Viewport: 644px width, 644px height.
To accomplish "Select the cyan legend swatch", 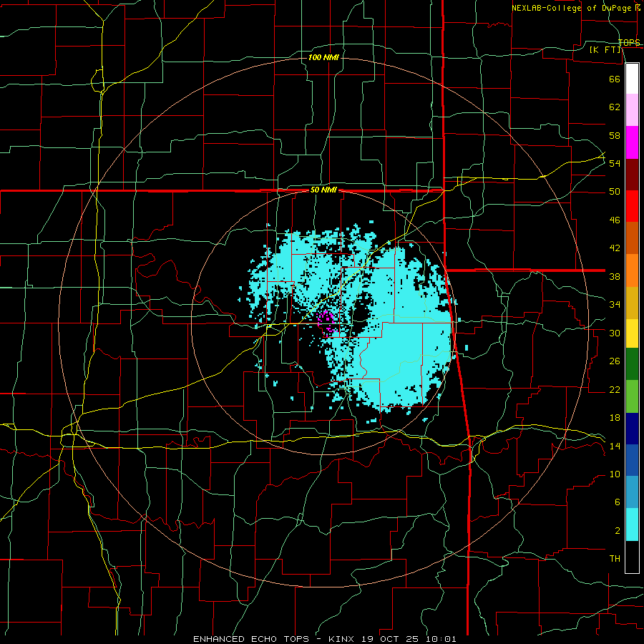I will 632,525.
